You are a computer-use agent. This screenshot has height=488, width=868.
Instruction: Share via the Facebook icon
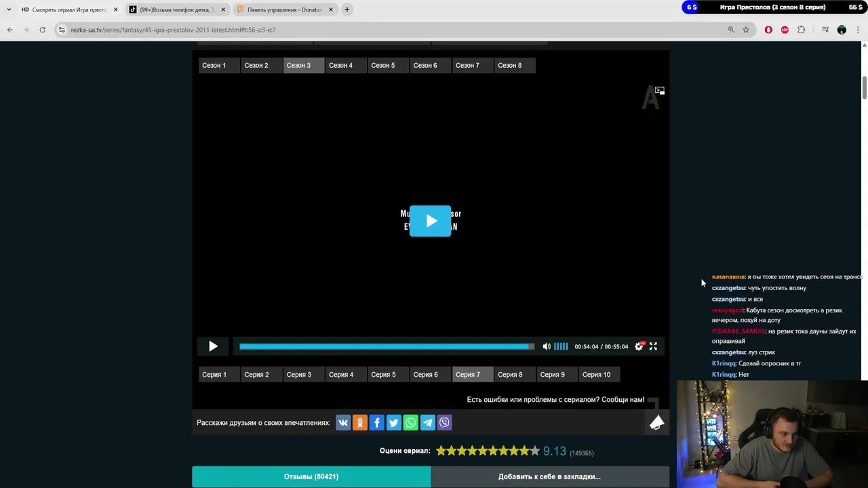[x=377, y=423]
